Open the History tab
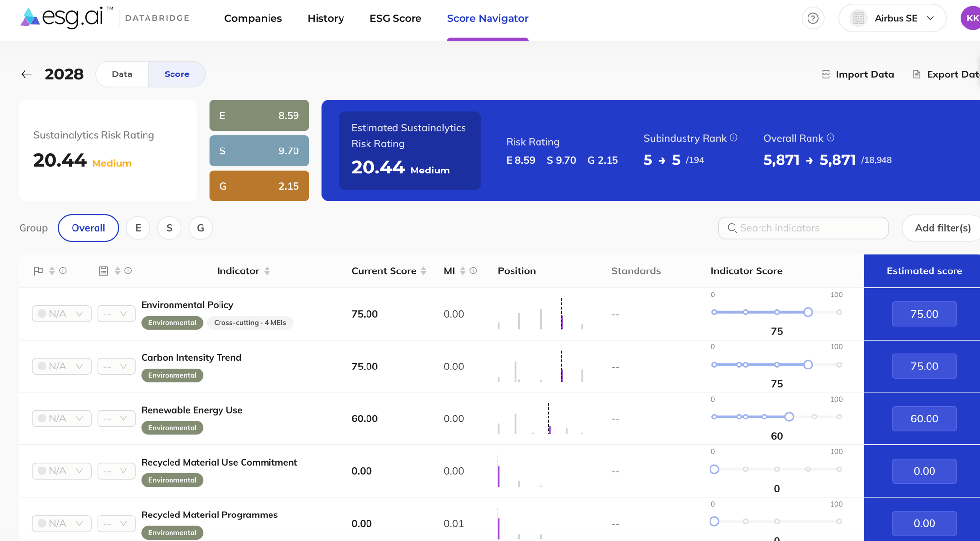This screenshot has height=541, width=980. coord(326,18)
